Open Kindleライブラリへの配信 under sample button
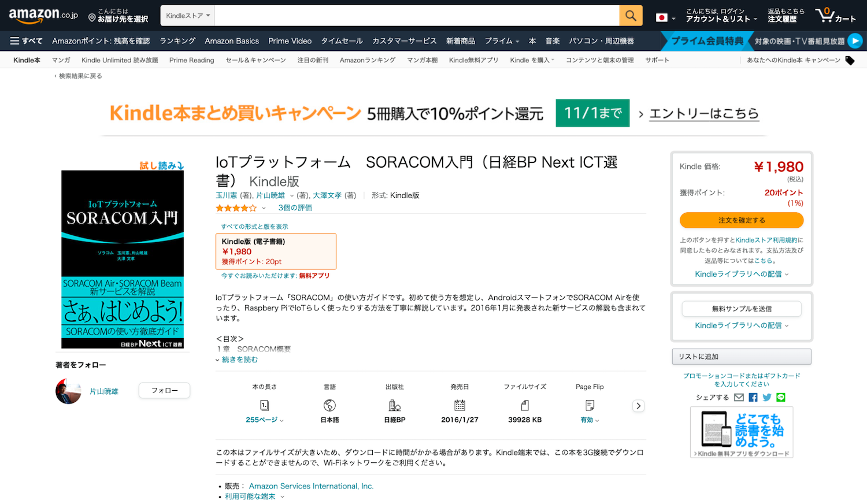The height and width of the screenshot is (504, 867). point(742,325)
